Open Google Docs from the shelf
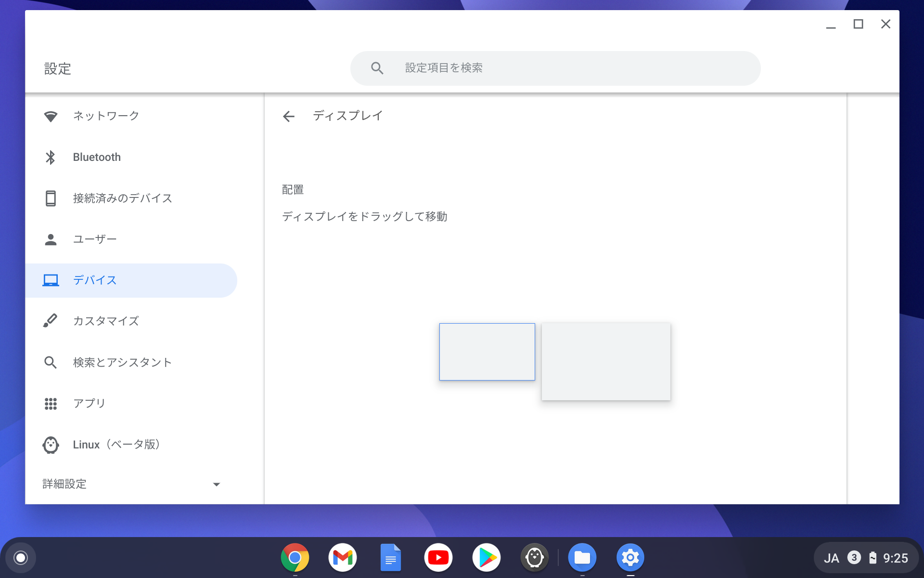 click(x=390, y=558)
